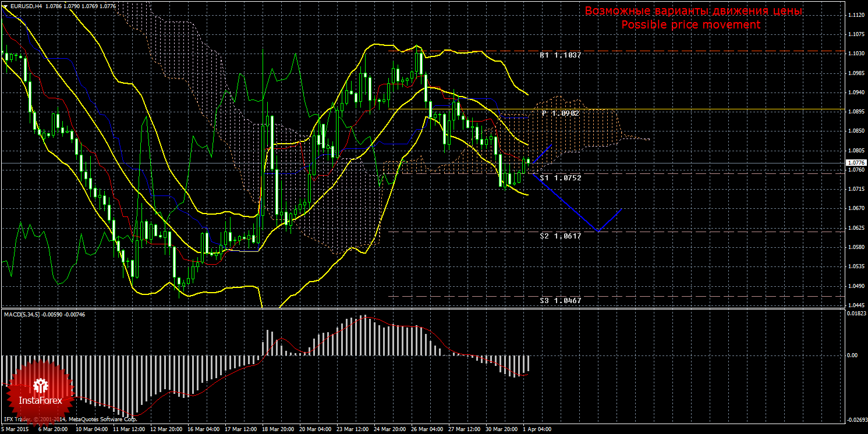The height and width of the screenshot is (434, 868).
Task: Click the '27 Mar 12:00' time label
Action: pyautogui.click(x=465, y=429)
